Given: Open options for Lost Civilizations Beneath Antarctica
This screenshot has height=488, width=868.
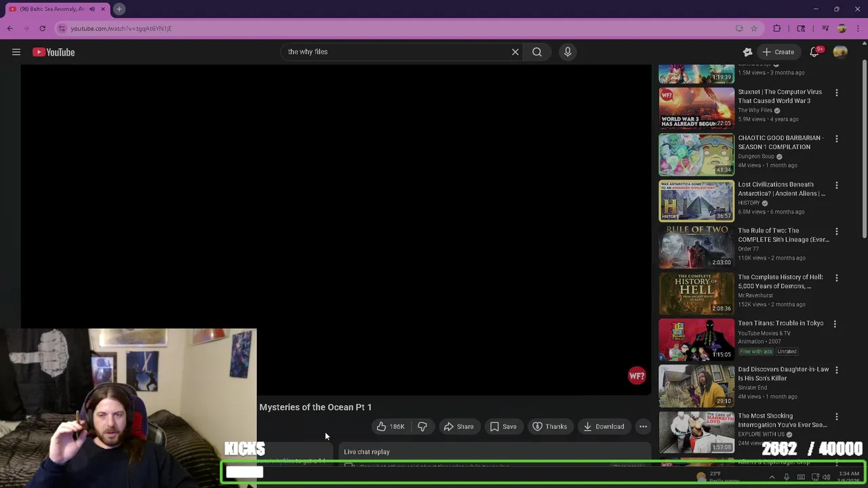Looking at the screenshot, I should click(836, 185).
